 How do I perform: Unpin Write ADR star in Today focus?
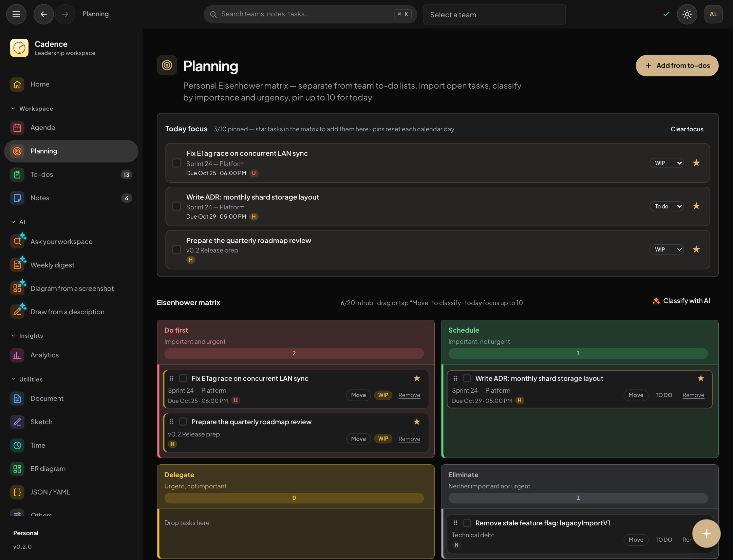(696, 206)
